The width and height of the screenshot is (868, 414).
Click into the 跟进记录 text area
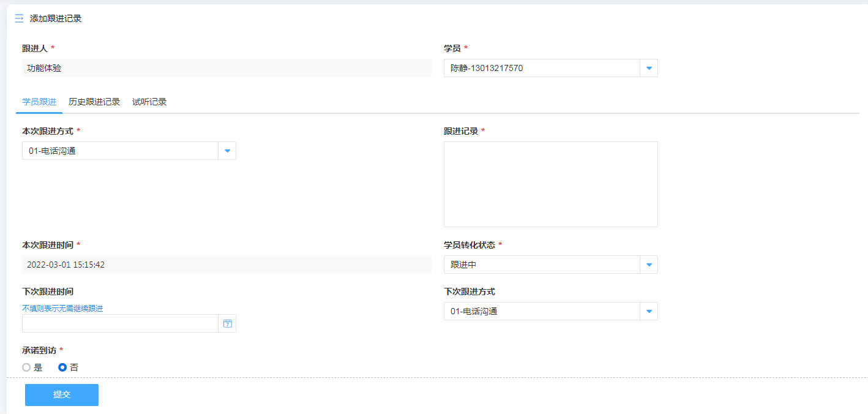click(x=550, y=184)
